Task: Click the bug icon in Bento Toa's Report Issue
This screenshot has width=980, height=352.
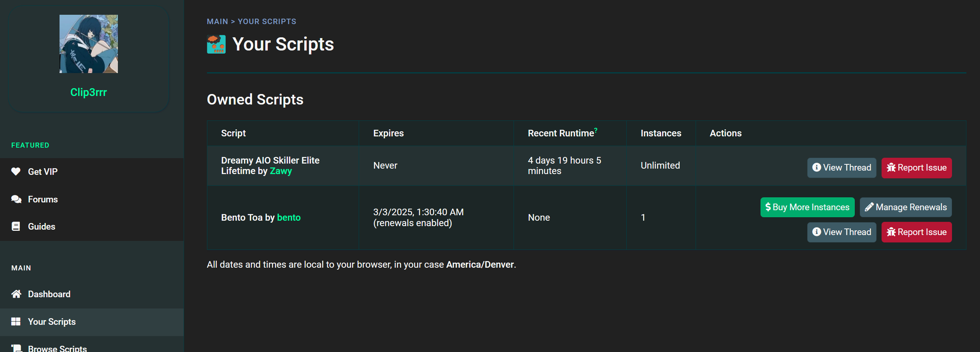Action: 891,232
